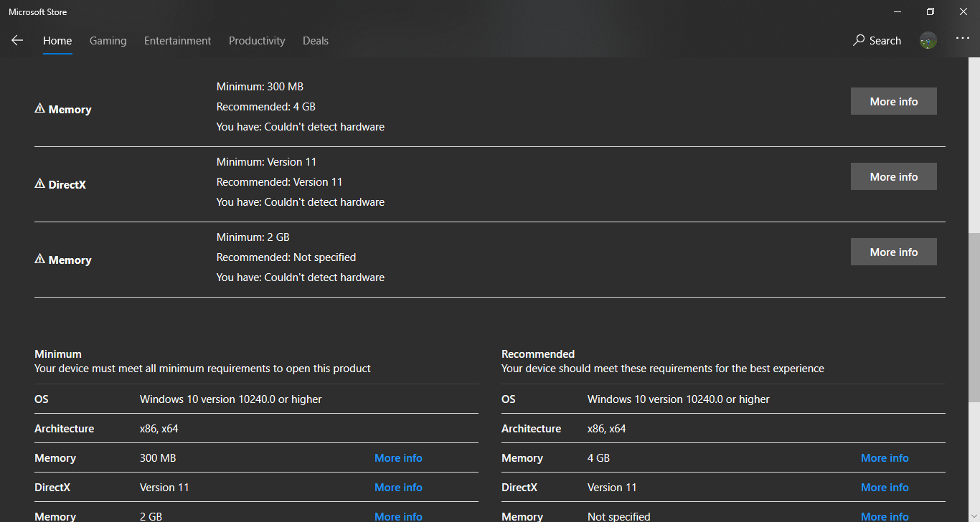Image resolution: width=980 pixels, height=522 pixels.
Task: Minimize the Microsoft Store window
Action: (897, 11)
